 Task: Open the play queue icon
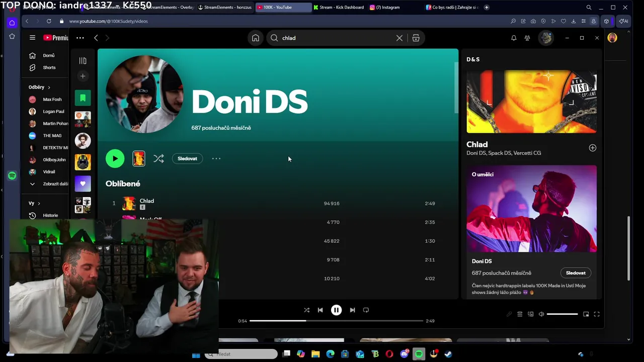tap(520, 314)
